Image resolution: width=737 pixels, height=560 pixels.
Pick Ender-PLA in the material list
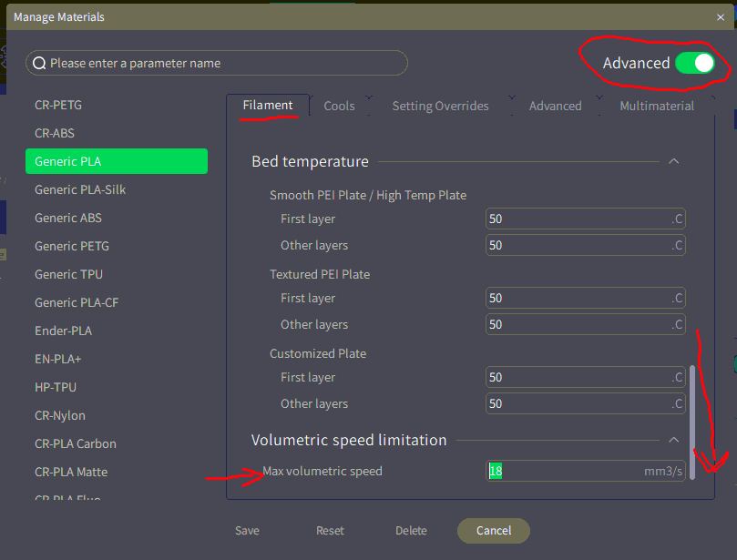click(63, 331)
